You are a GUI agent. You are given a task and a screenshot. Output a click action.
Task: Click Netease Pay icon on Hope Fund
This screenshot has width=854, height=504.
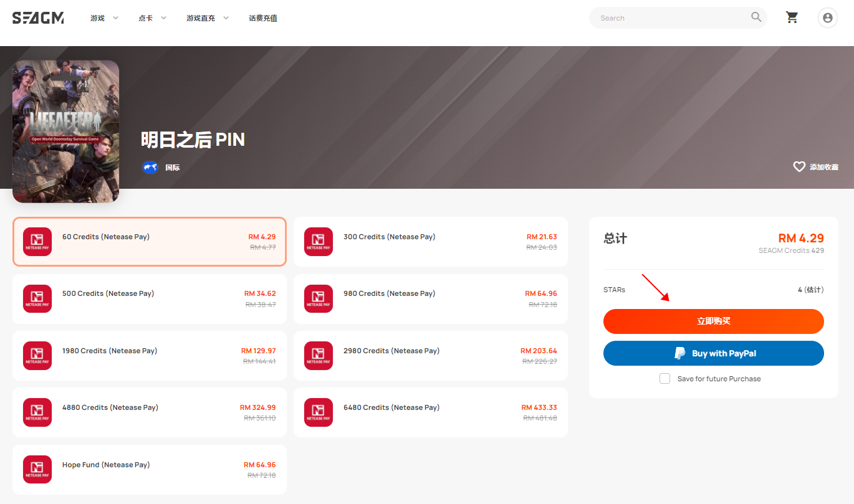point(37,470)
